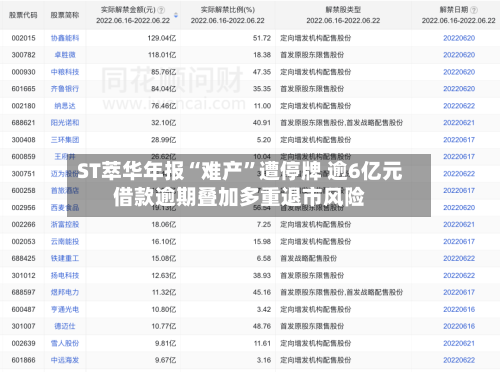Open stock link 雪人股份
Image resolution: width=500 pixels, height=372 pixels.
65,343
